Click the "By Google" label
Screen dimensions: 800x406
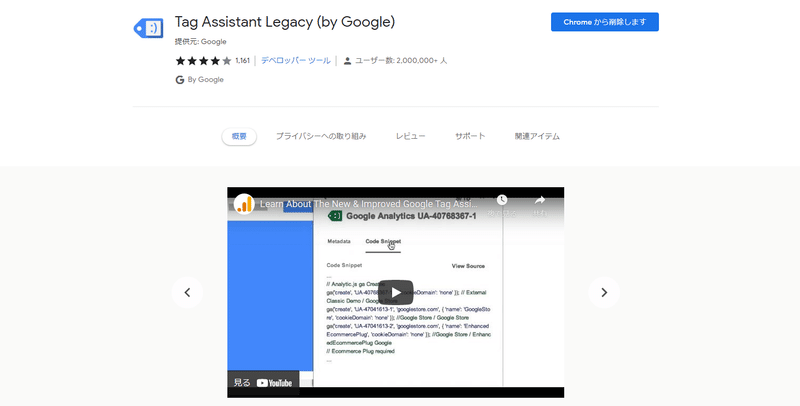click(x=206, y=80)
